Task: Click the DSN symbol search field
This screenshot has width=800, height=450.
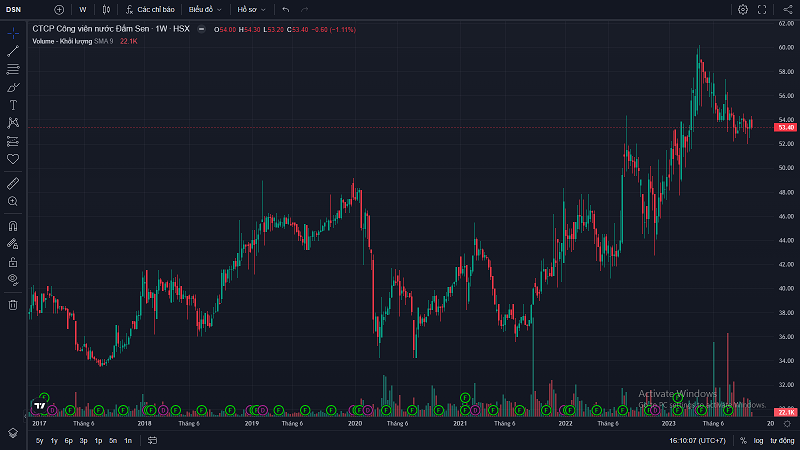Action: (x=14, y=9)
